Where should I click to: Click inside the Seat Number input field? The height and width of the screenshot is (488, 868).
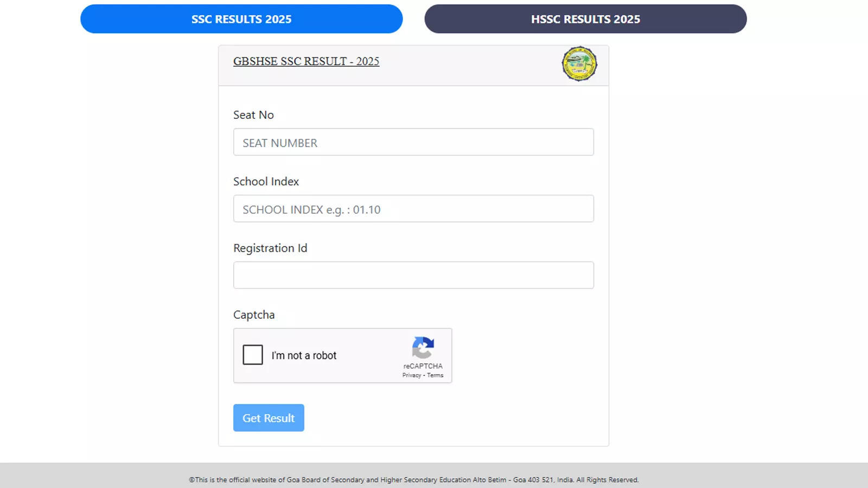tap(413, 142)
